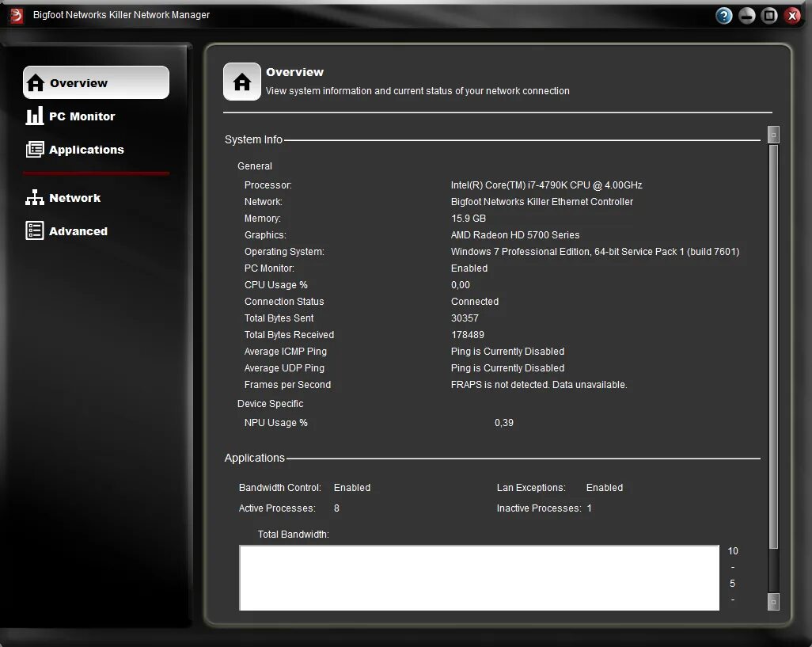This screenshot has width=812, height=647.
Task: Maximize the Killer Network Manager window
Action: 769,16
